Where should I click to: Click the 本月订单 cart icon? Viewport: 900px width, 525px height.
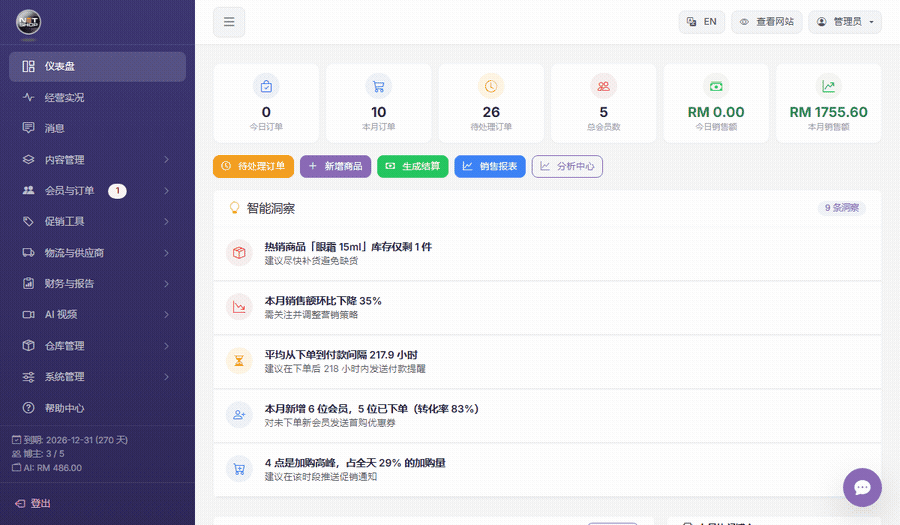tap(379, 87)
